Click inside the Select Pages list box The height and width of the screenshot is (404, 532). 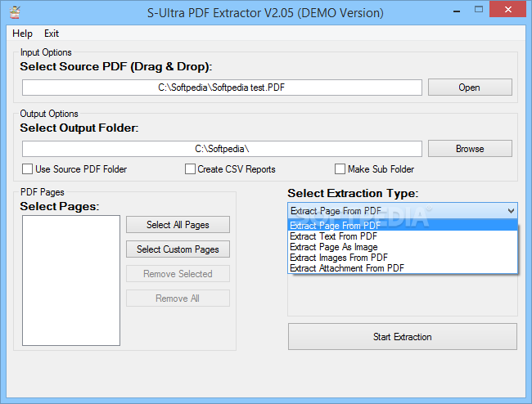pos(71,281)
